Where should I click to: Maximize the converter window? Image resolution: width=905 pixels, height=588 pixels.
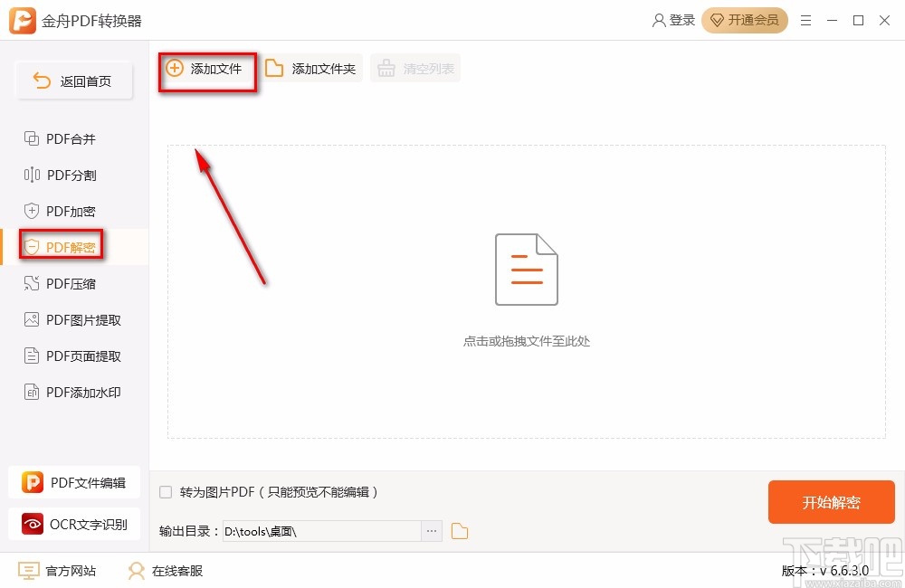(x=858, y=21)
